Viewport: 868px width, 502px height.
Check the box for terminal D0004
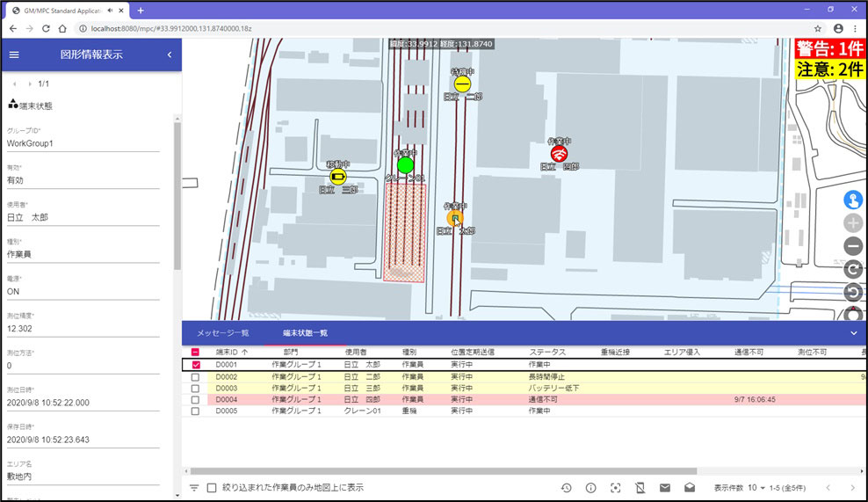[195, 399]
